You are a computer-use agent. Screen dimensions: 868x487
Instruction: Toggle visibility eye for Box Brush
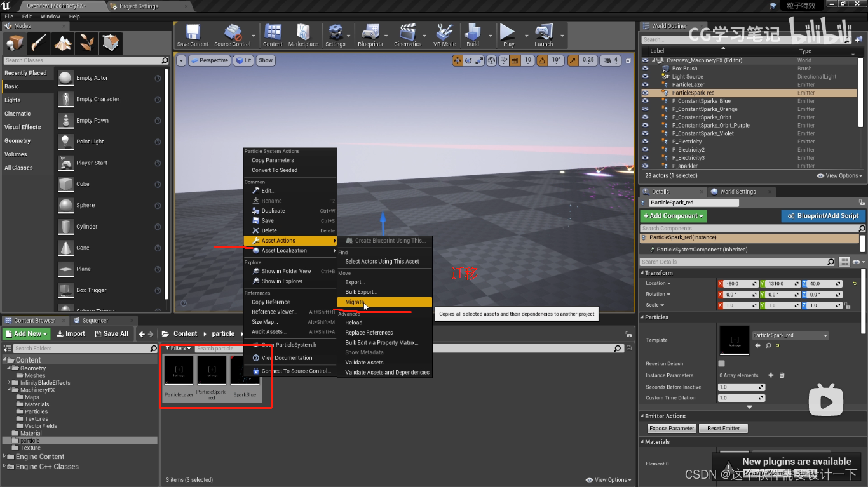[645, 69]
